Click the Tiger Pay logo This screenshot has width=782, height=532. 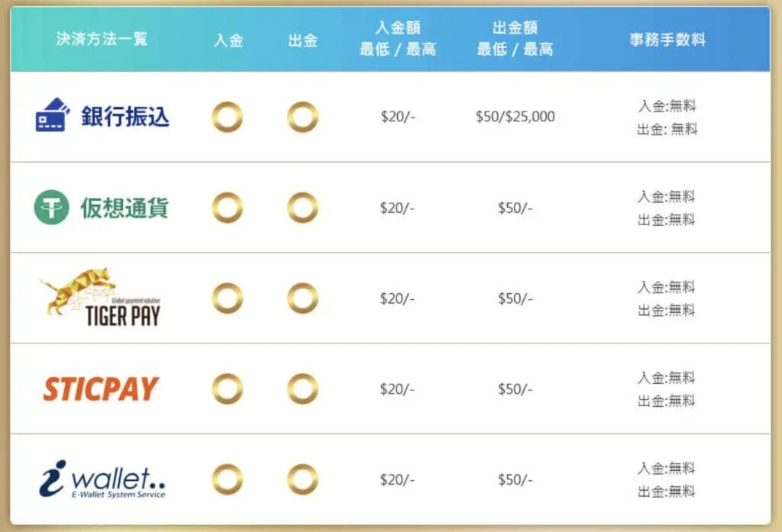pos(100,298)
